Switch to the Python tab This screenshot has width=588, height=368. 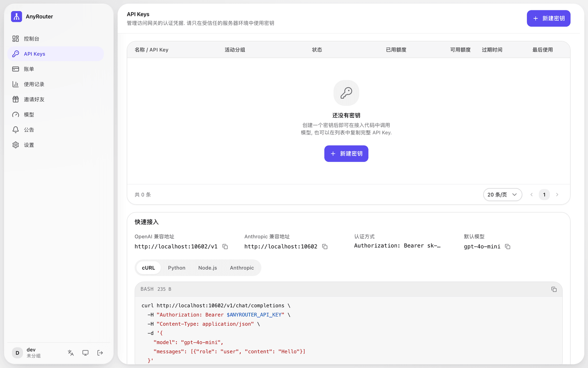[177, 268]
